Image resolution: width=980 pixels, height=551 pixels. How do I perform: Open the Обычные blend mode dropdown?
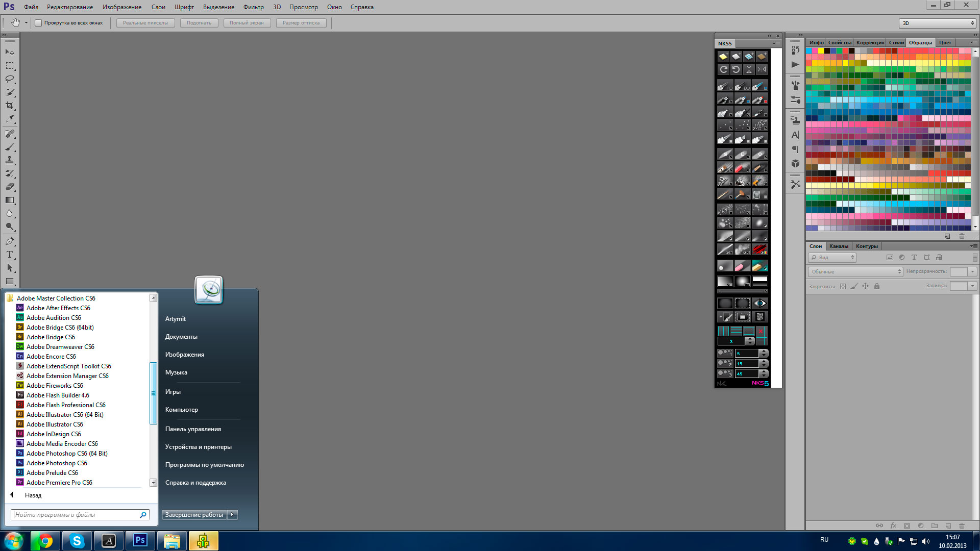pyautogui.click(x=856, y=272)
